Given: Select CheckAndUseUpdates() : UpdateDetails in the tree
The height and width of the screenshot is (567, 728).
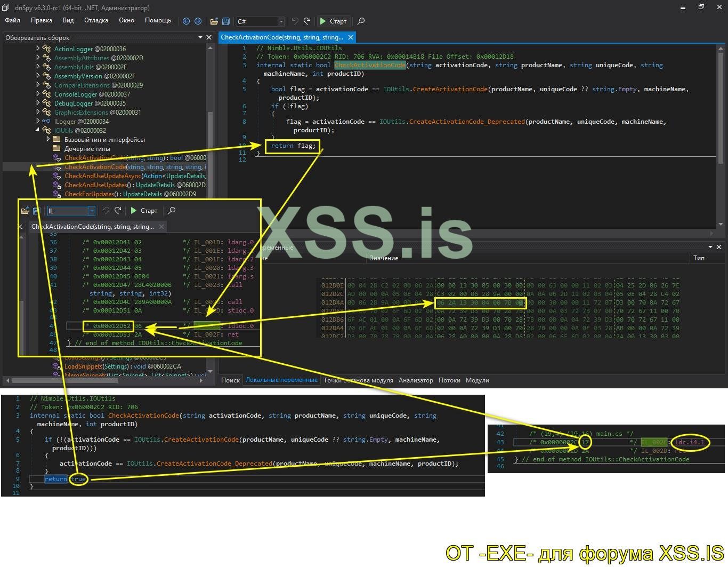Looking at the screenshot, I should pos(135,185).
